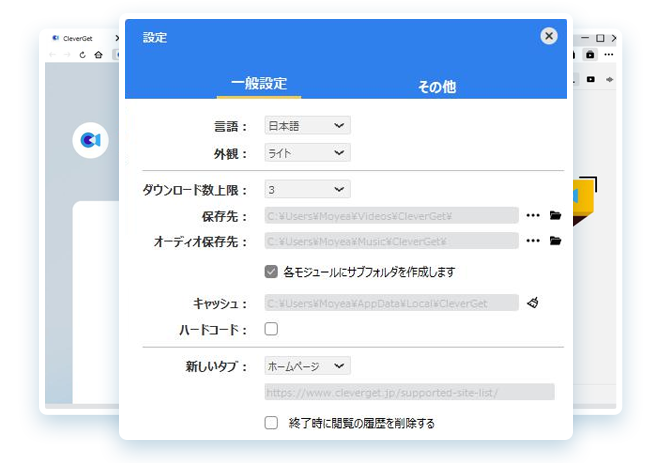The image size is (664, 463).
Task: Click the homepage URL field
Action: pyautogui.click(x=409, y=392)
